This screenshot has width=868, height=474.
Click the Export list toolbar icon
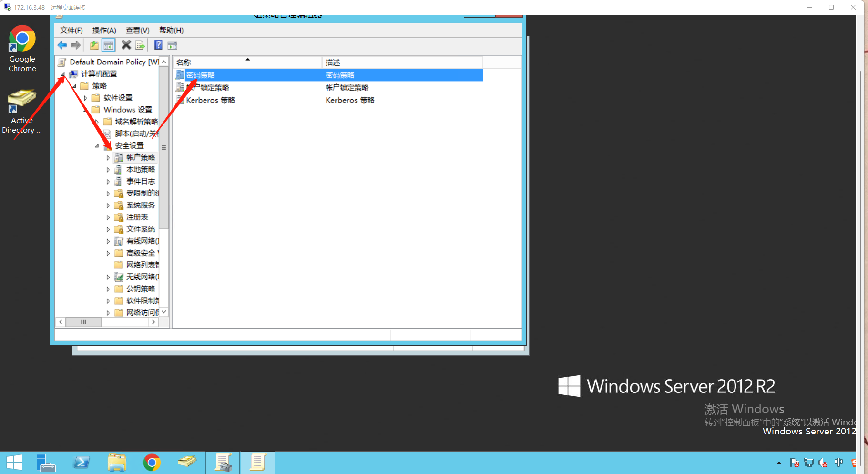tap(140, 45)
